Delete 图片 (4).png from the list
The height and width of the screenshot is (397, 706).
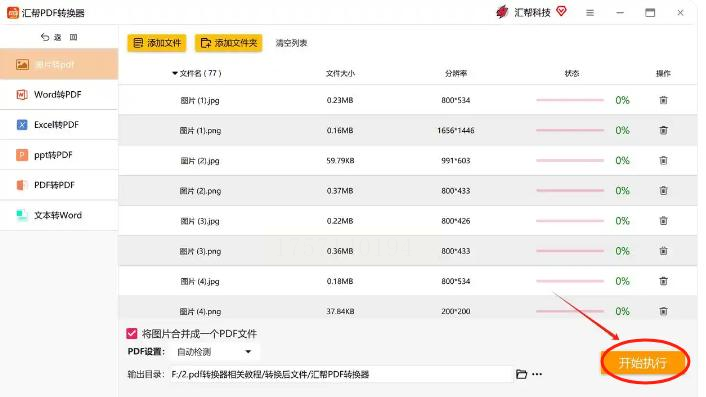point(663,311)
